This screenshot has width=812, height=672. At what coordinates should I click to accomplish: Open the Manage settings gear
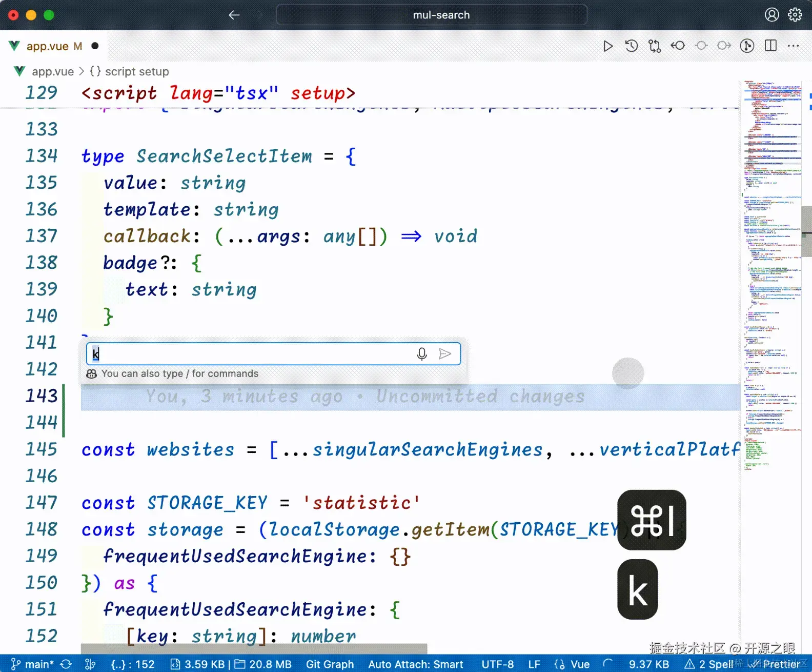[x=795, y=15]
